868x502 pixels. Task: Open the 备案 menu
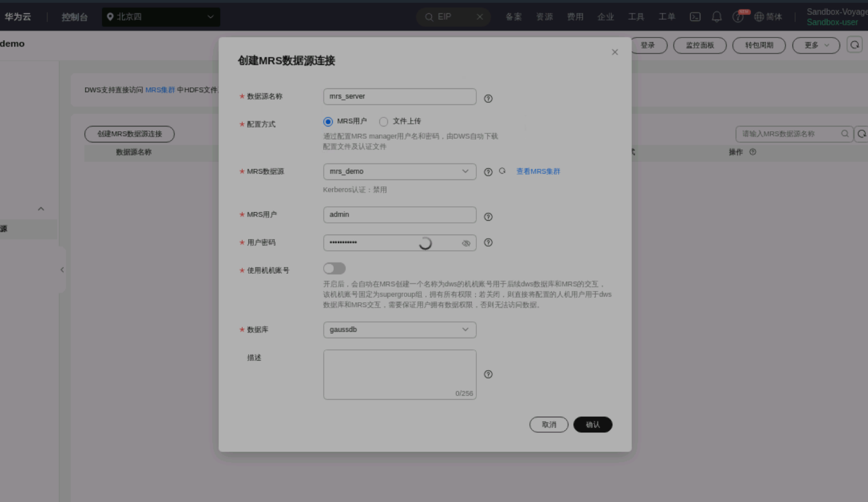click(513, 17)
